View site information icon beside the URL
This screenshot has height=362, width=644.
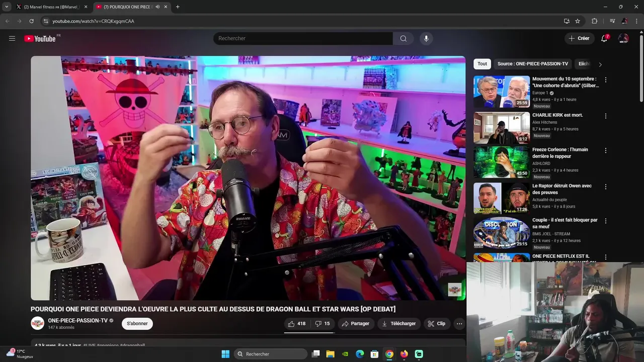click(46, 21)
